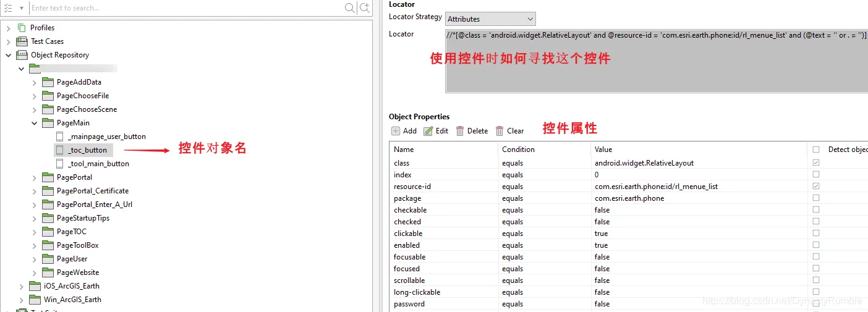Open the Locator Strategy dropdown

[490, 19]
